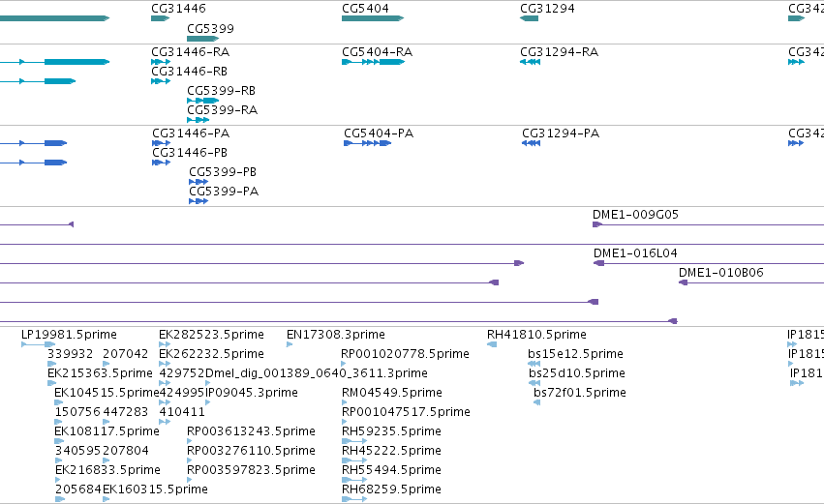Select the CG5399 gene feature label
The width and height of the screenshot is (824, 504).
pyautogui.click(x=210, y=28)
